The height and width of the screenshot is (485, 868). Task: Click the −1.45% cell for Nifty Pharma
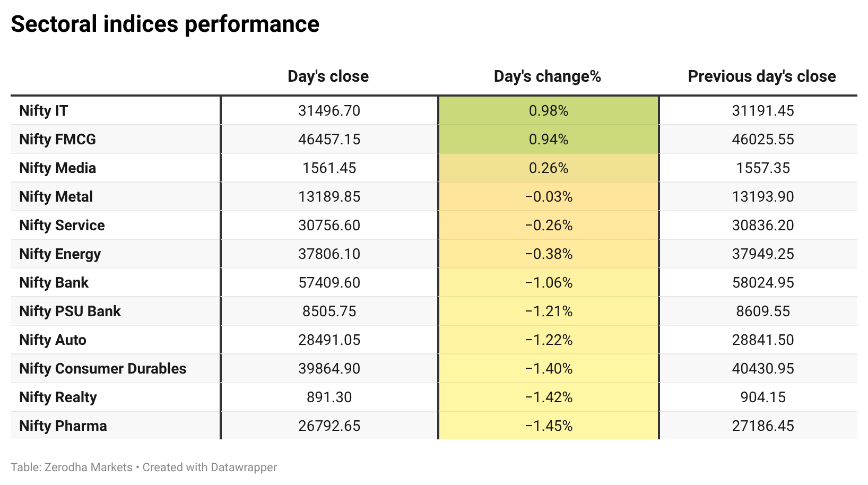[x=549, y=426]
